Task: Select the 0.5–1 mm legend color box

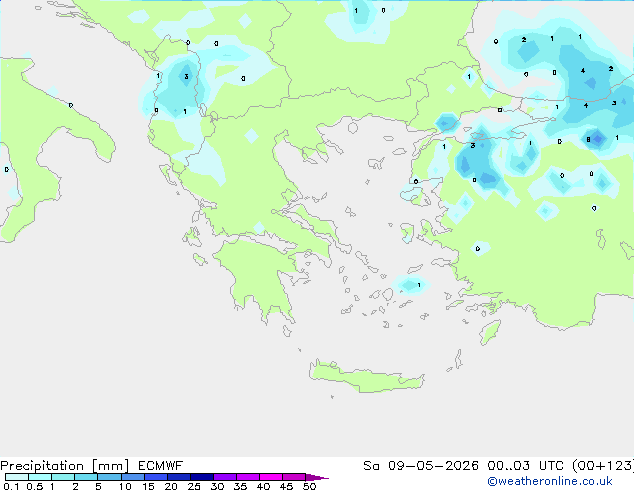Action: click(40, 477)
